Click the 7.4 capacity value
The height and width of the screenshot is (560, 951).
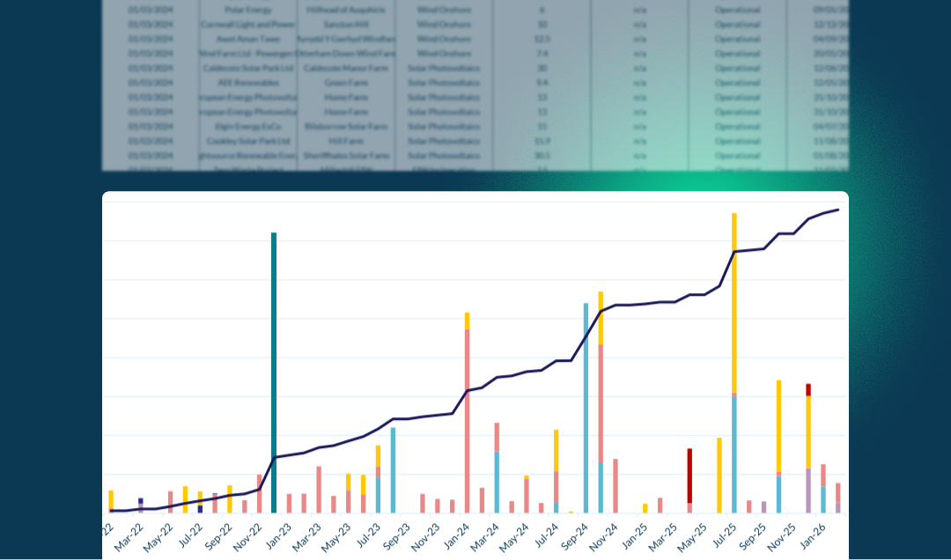(x=542, y=54)
